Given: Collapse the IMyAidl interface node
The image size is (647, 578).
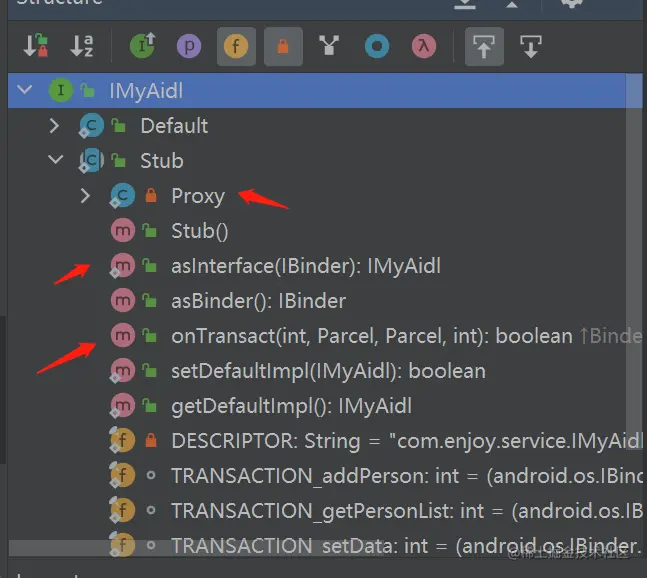Looking at the screenshot, I should [x=25, y=90].
